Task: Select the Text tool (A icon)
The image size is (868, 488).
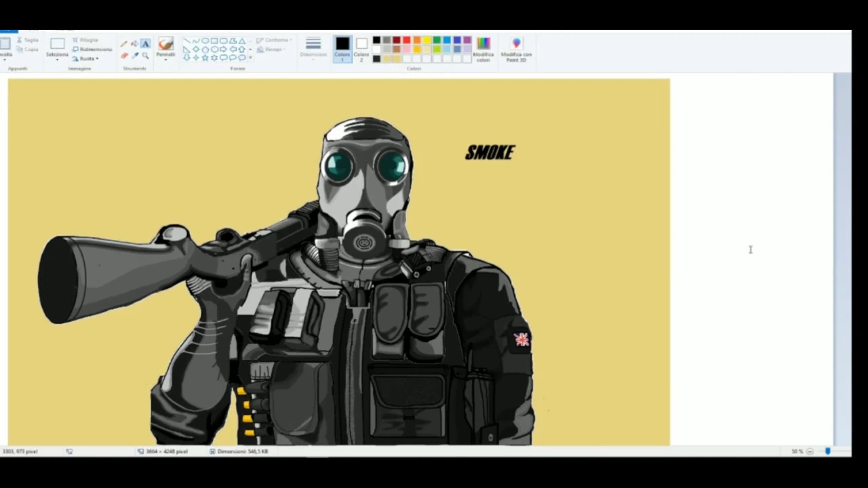Action: click(145, 44)
